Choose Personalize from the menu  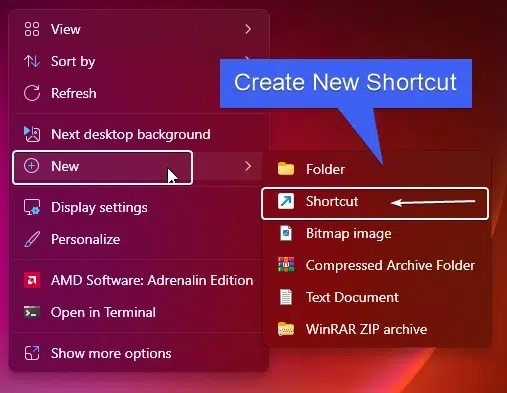(139, 239)
